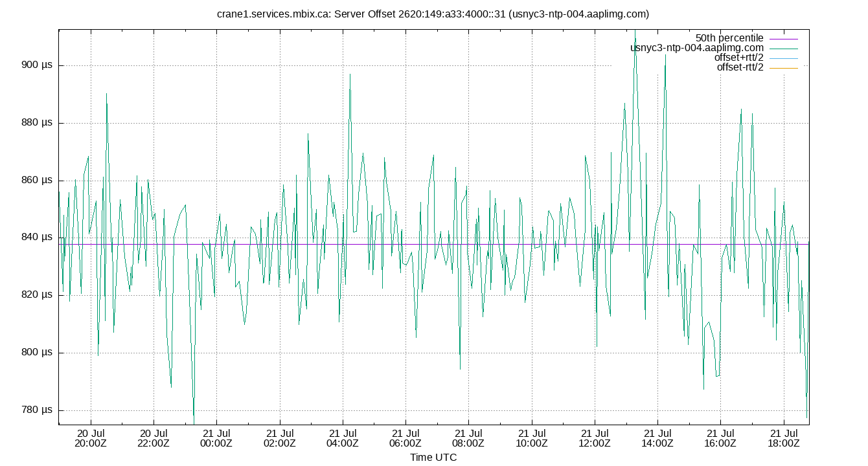This screenshot has width=868, height=466.
Task: Select the '50th percentile' legend entry
Action: pos(729,38)
